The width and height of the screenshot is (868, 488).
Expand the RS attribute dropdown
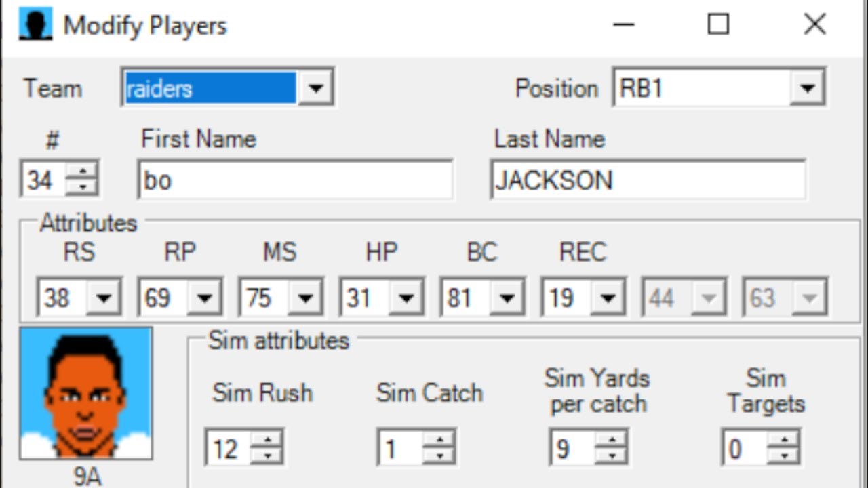click(x=104, y=298)
